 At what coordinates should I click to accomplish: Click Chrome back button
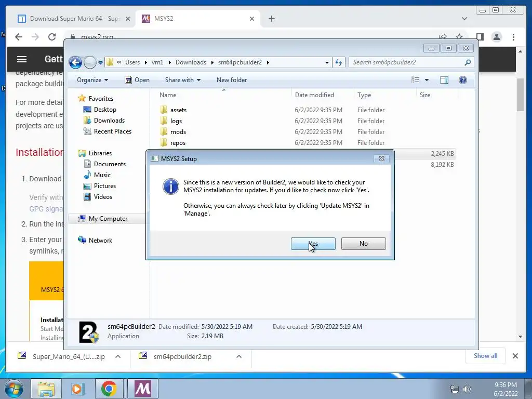click(x=19, y=37)
